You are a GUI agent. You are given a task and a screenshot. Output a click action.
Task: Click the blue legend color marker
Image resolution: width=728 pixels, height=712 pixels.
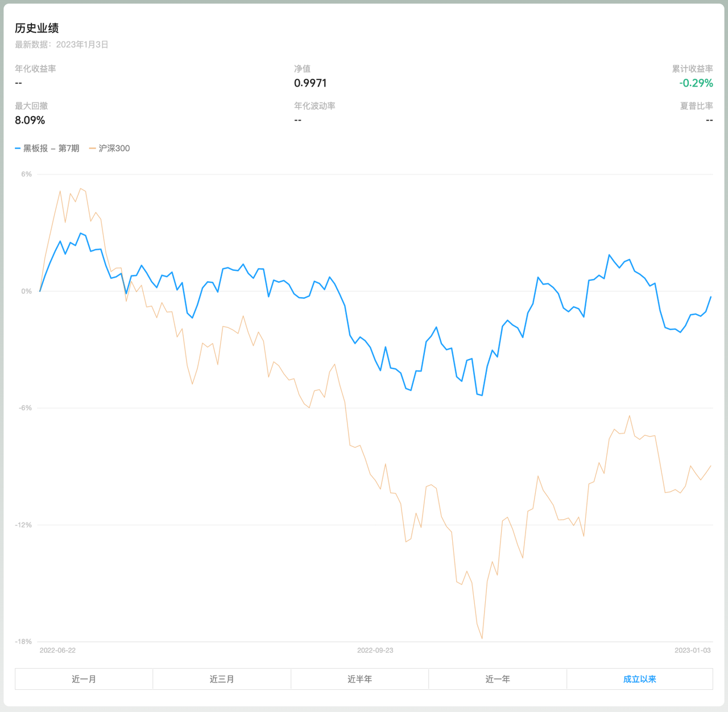[18, 149]
